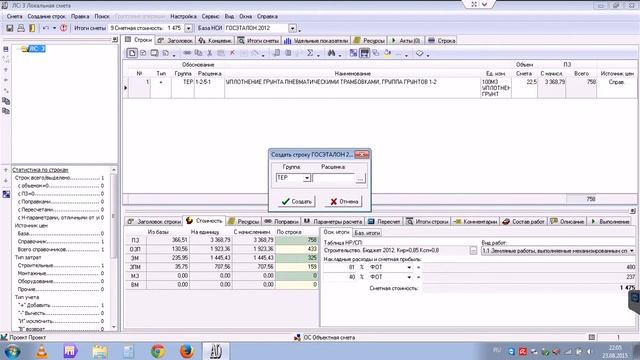The height and width of the screenshot is (360, 640).
Task: Open dropdown arrow beside binoculars icon
Action: coord(340,55)
